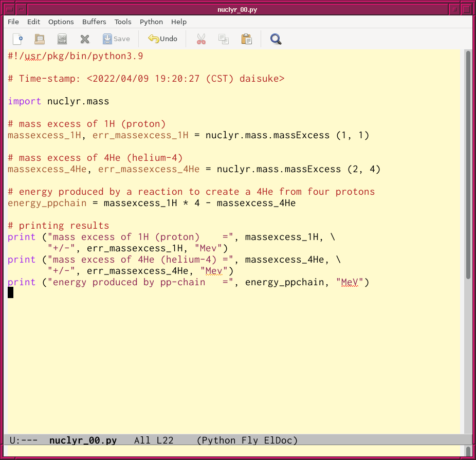
Task: Close the buffer with the X icon
Action: click(85, 39)
